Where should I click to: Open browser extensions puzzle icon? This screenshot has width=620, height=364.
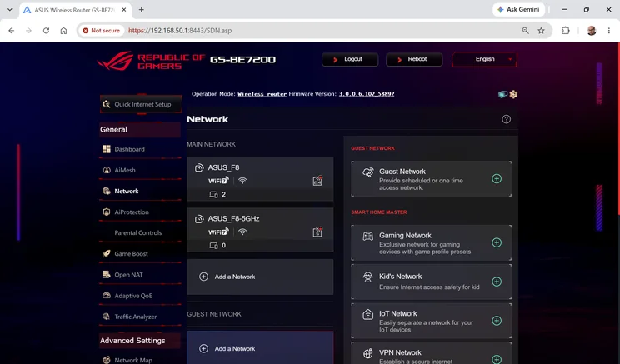(566, 31)
